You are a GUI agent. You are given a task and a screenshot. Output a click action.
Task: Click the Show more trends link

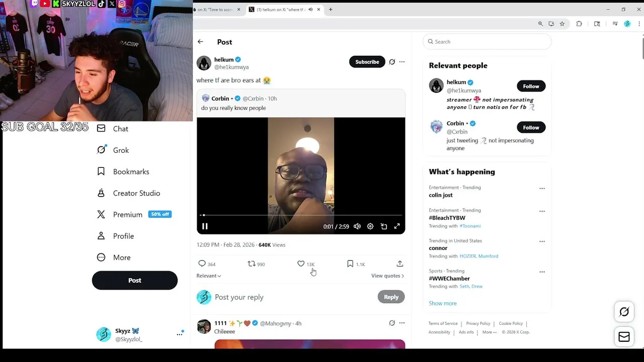(x=443, y=303)
